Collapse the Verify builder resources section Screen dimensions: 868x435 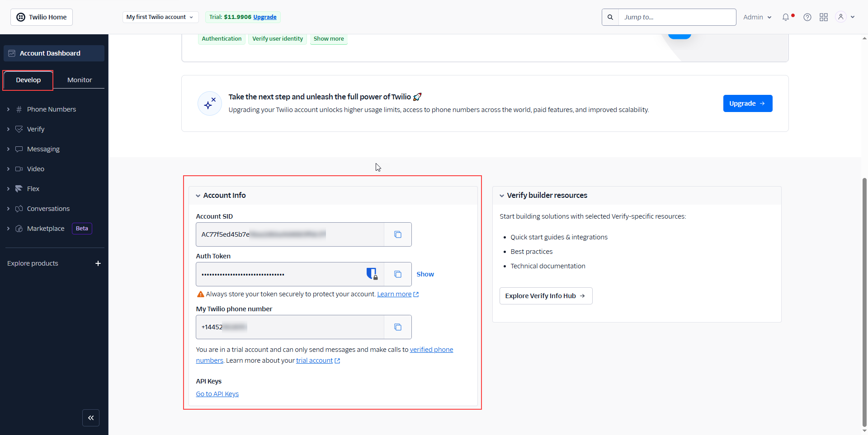[x=502, y=196]
